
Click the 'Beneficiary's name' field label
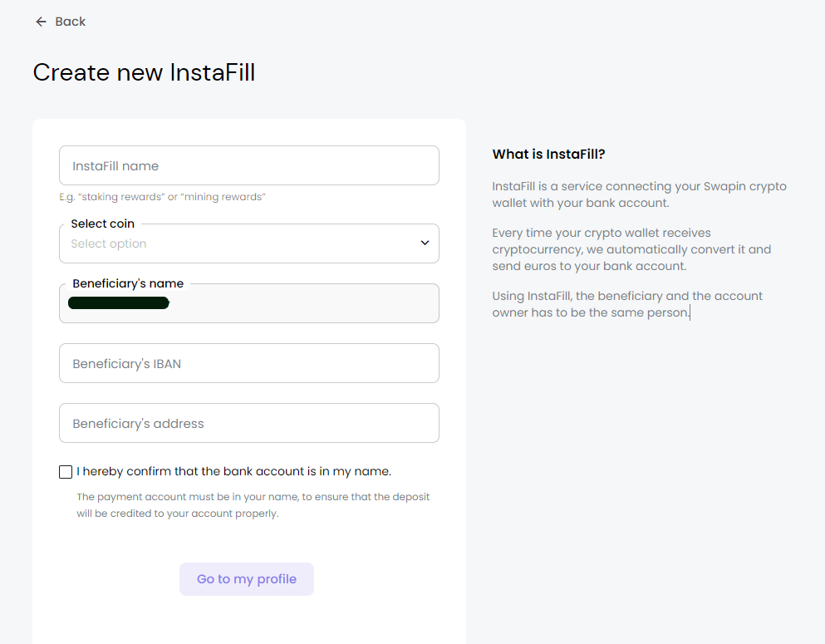click(128, 283)
